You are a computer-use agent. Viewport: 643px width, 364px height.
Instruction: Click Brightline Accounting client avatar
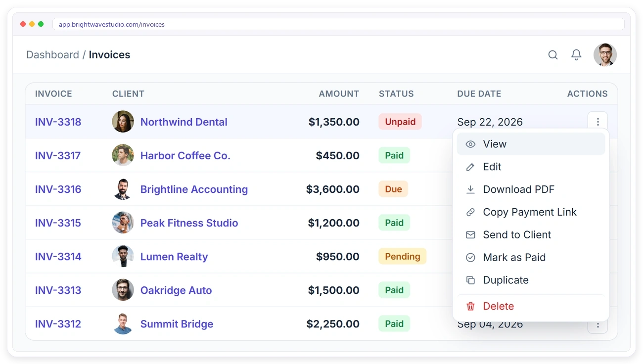pyautogui.click(x=123, y=189)
